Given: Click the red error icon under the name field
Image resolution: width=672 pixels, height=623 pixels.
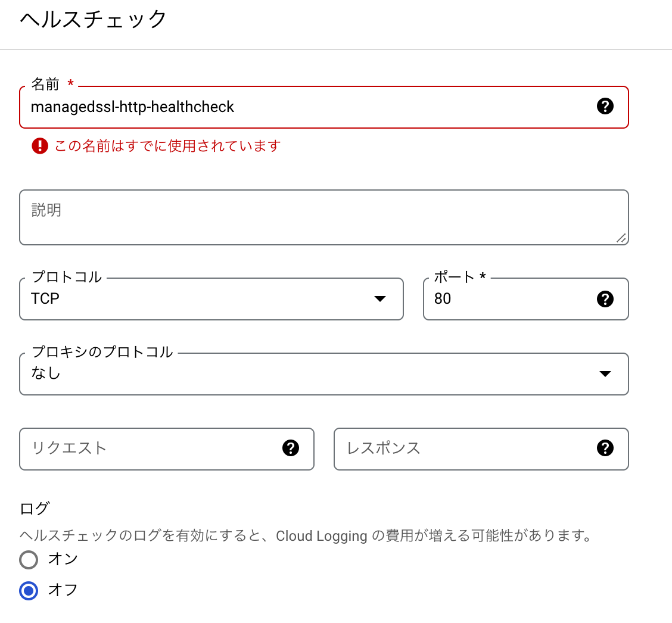Looking at the screenshot, I should click(x=39, y=146).
